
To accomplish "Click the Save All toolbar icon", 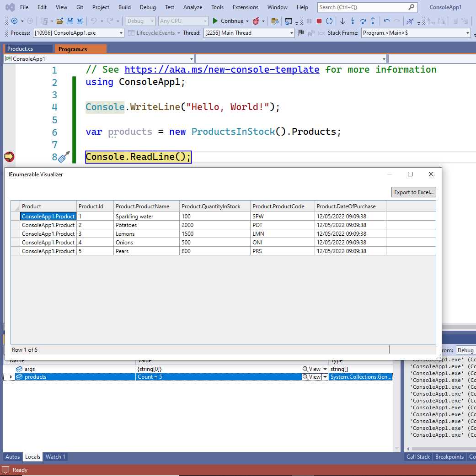I will [x=80, y=21].
